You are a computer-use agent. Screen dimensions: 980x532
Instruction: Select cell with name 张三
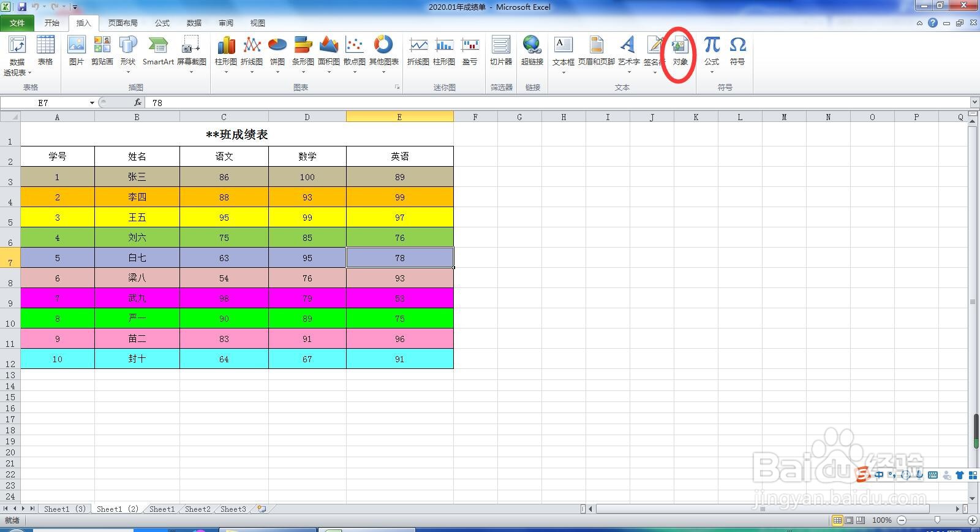(x=137, y=177)
